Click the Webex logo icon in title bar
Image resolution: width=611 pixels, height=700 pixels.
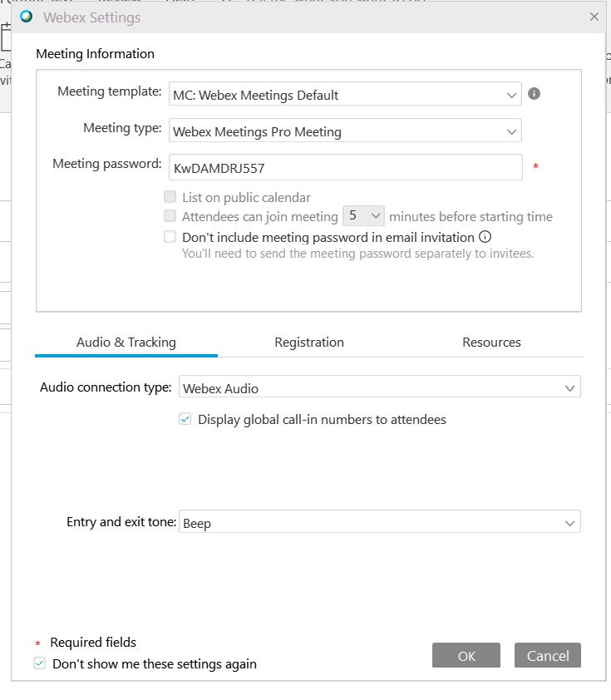pyautogui.click(x=27, y=17)
